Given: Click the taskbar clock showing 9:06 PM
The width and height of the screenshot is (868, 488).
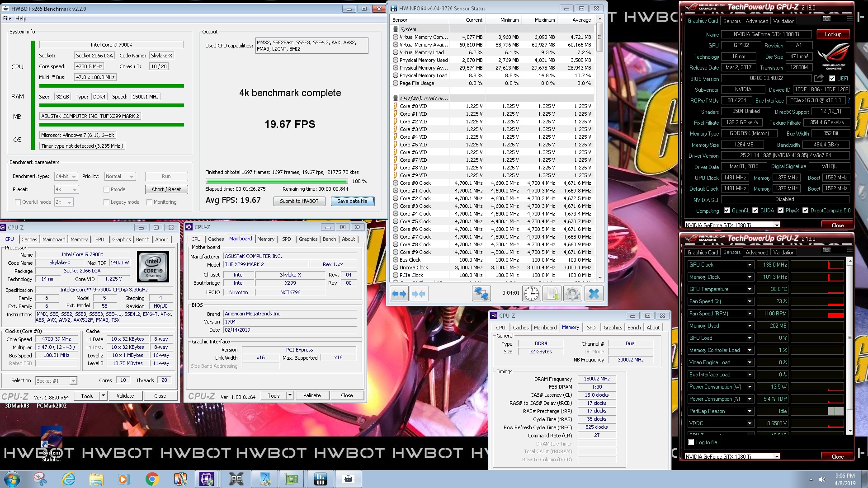Looking at the screenshot, I should [x=844, y=479].
